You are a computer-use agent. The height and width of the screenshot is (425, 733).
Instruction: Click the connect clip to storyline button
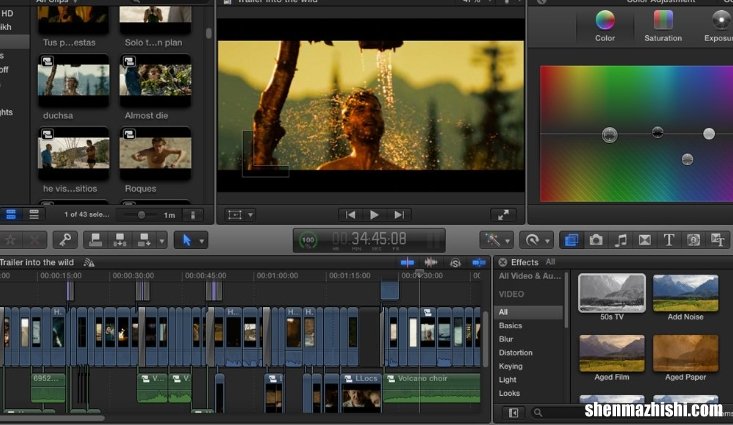point(96,240)
